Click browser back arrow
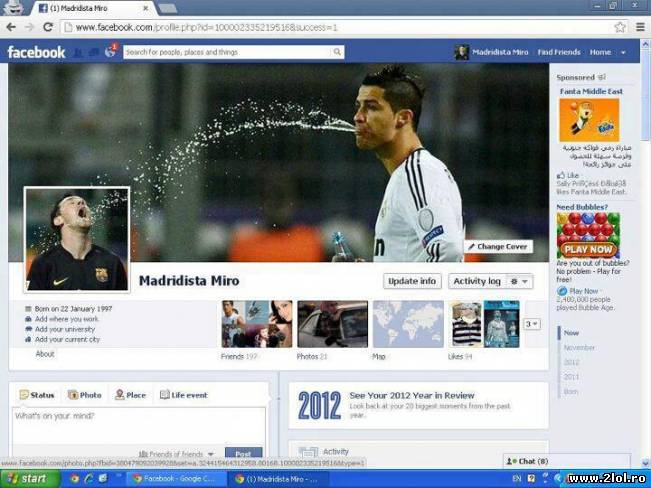The height and width of the screenshot is (488, 651). [x=11, y=27]
